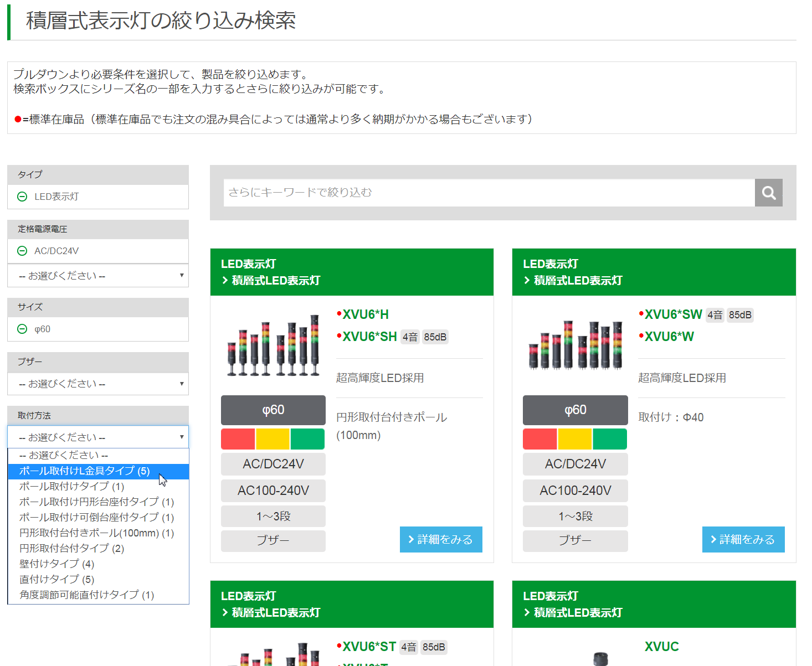
Task: Collapse the 取付方法 dropdown box
Action: coord(98,437)
